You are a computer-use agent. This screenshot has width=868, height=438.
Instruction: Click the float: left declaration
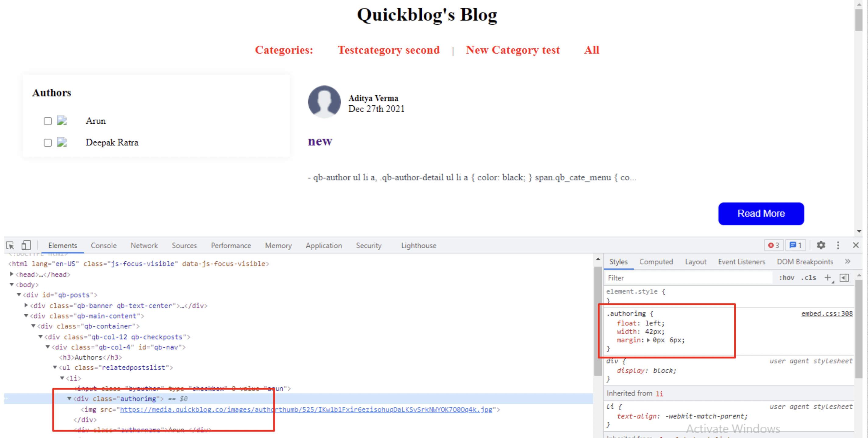tap(640, 323)
